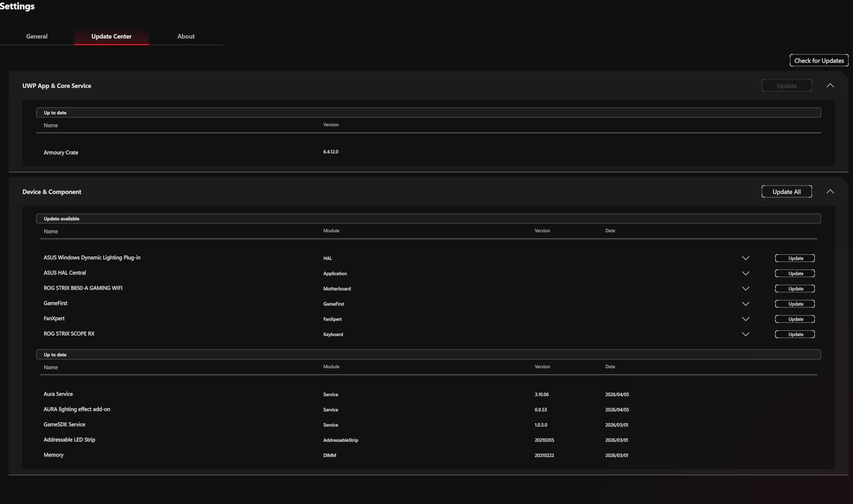This screenshot has width=853, height=504.
Task: Expand GameFirst row details chevron
Action: 745,304
